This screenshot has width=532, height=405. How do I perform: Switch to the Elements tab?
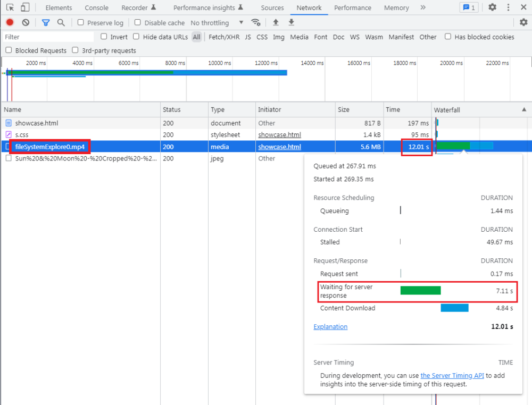pyautogui.click(x=59, y=7)
